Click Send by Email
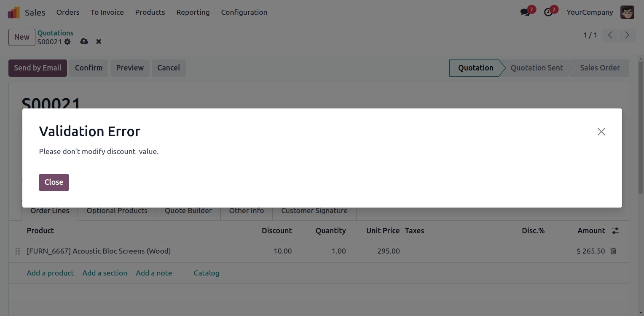This screenshot has width=644, height=316. click(38, 68)
